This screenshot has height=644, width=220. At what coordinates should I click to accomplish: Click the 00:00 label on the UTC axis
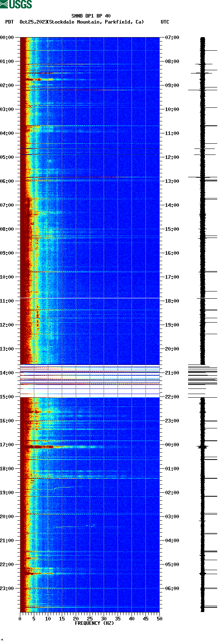172,445
